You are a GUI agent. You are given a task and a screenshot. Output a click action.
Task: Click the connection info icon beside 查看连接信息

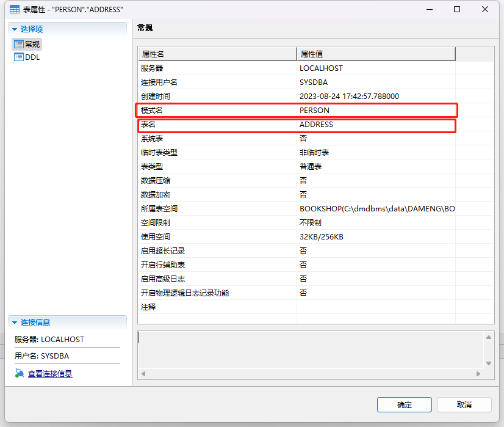20,373
